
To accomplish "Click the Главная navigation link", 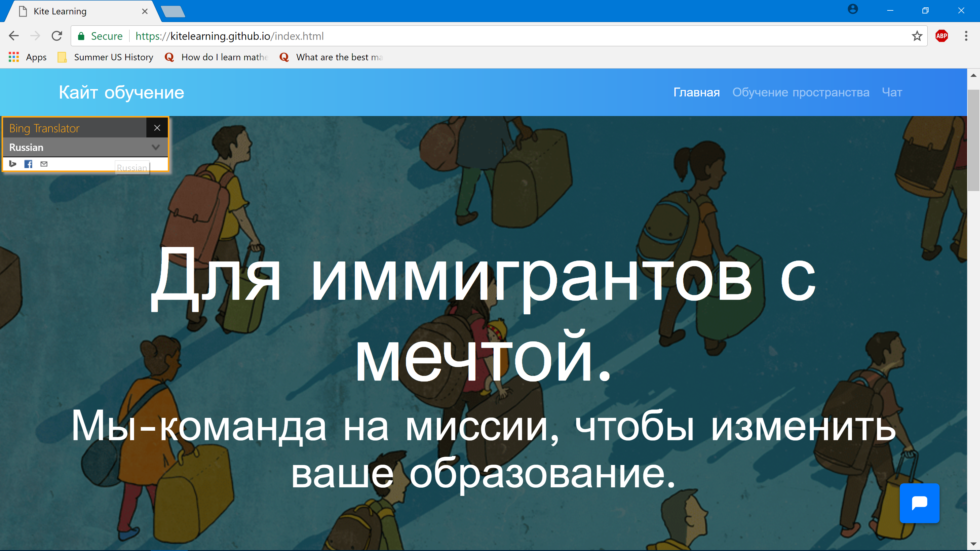I will pyautogui.click(x=696, y=92).
